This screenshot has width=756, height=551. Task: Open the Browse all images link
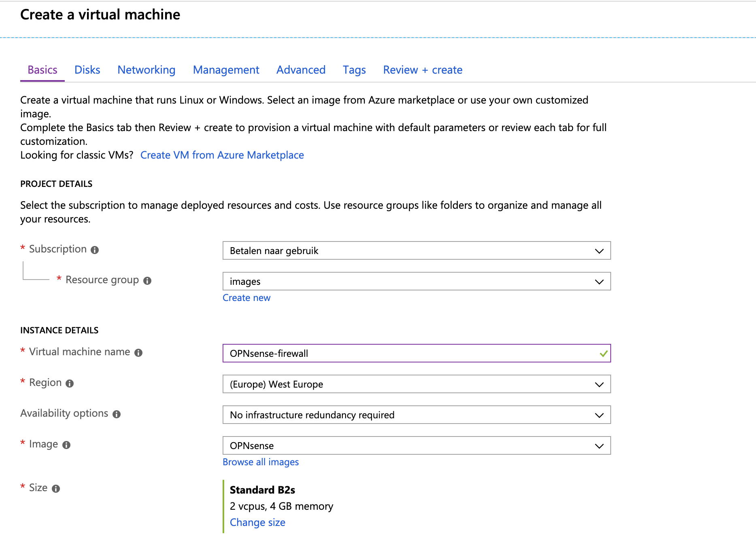click(x=261, y=462)
